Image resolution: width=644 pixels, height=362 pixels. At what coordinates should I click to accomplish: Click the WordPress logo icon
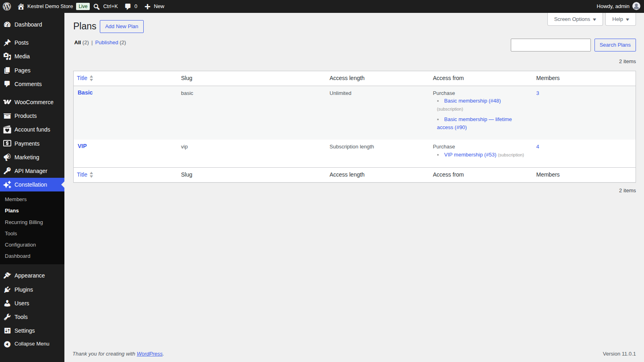pyautogui.click(x=7, y=6)
